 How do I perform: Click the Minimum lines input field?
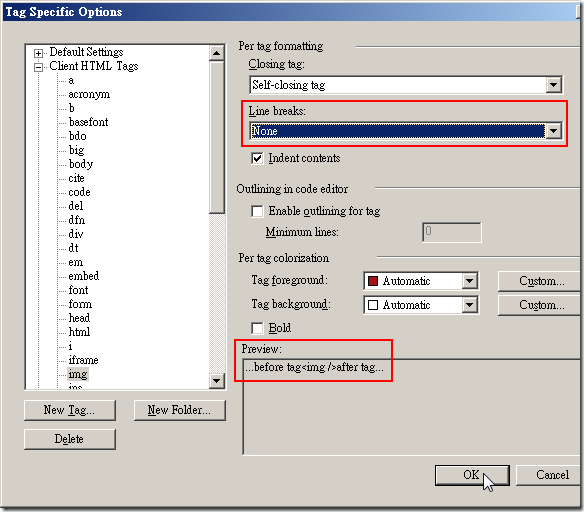coord(451,232)
